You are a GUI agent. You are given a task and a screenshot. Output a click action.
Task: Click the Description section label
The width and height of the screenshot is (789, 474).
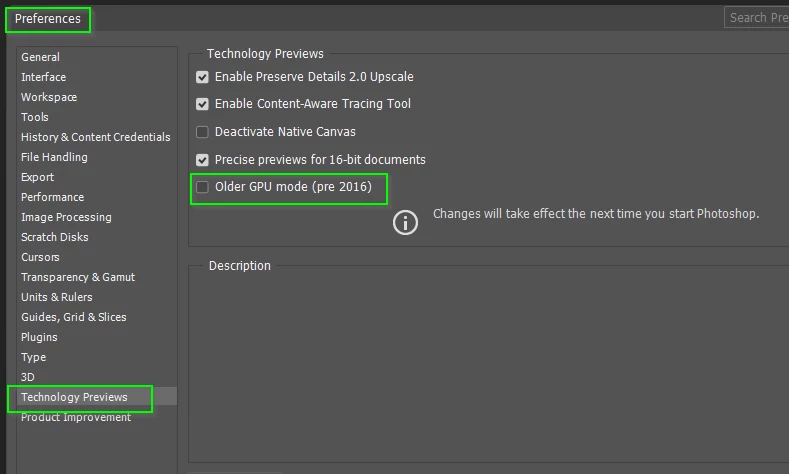click(240, 266)
